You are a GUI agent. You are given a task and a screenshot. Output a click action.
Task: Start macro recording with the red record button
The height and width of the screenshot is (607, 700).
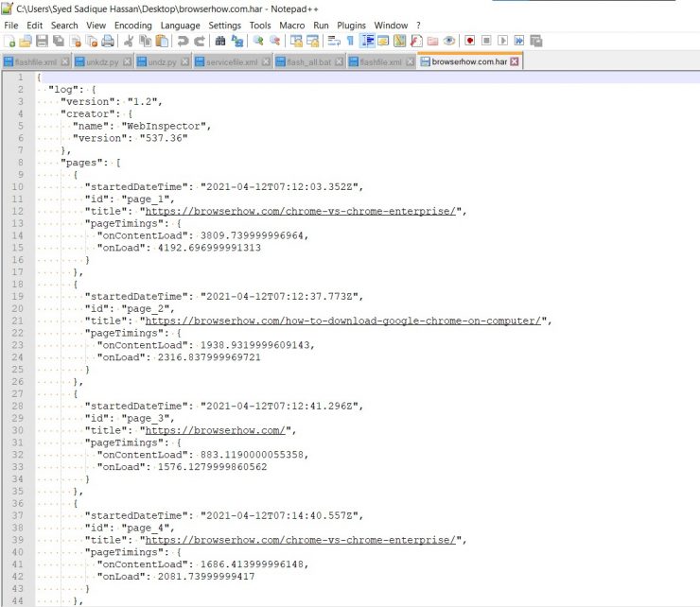(469, 41)
